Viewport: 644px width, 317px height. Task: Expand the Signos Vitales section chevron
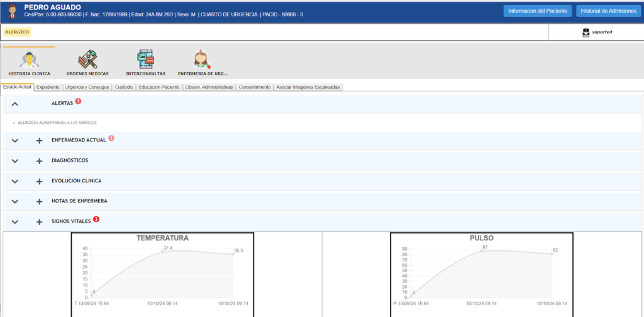16,221
